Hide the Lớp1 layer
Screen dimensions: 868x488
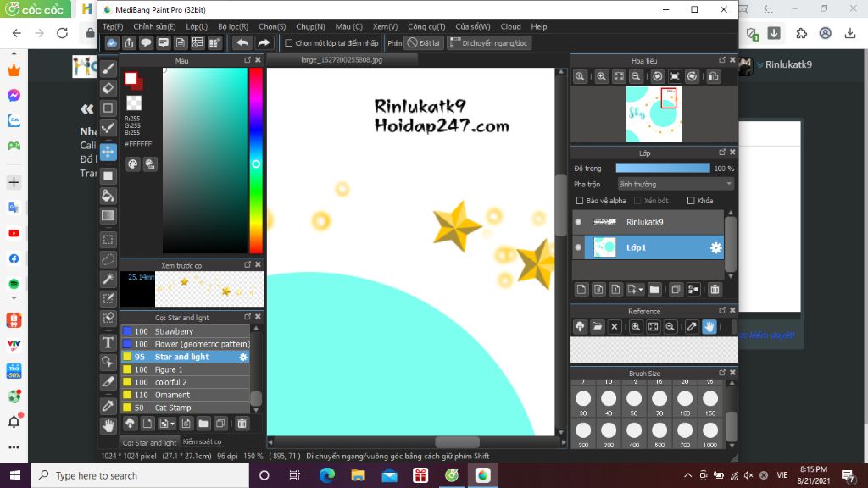578,247
